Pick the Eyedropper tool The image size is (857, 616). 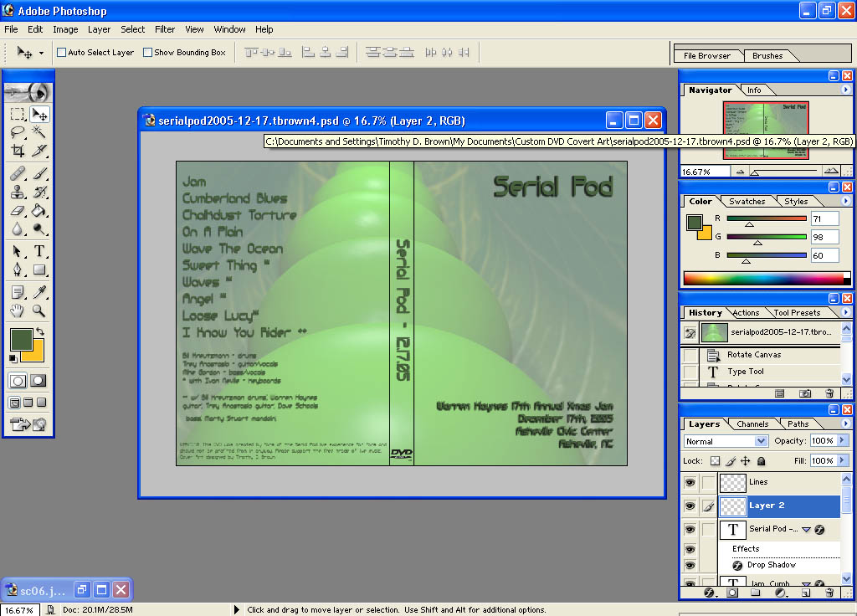39,291
